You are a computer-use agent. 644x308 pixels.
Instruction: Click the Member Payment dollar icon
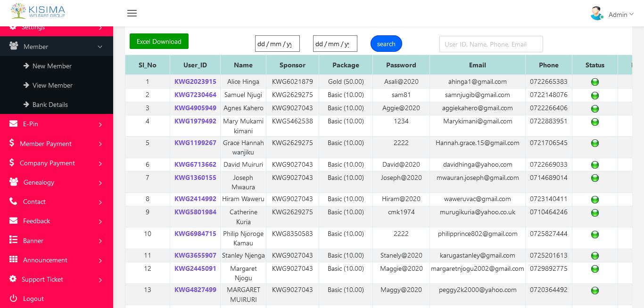pos(12,143)
